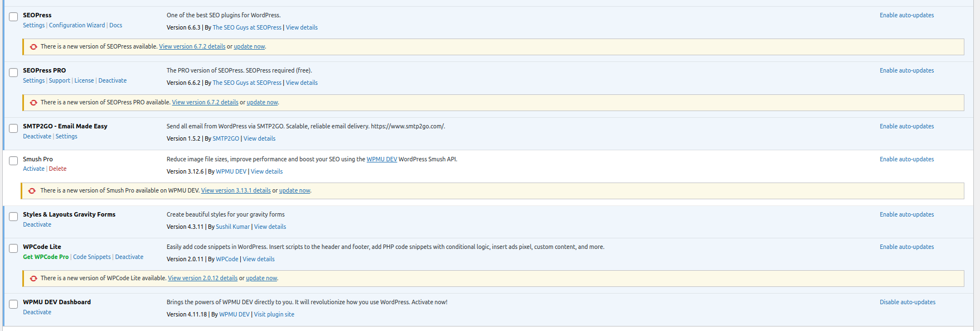View version 3.13.1 details for Smush Pro
Viewport: 980px width, 331px height.
(x=235, y=190)
